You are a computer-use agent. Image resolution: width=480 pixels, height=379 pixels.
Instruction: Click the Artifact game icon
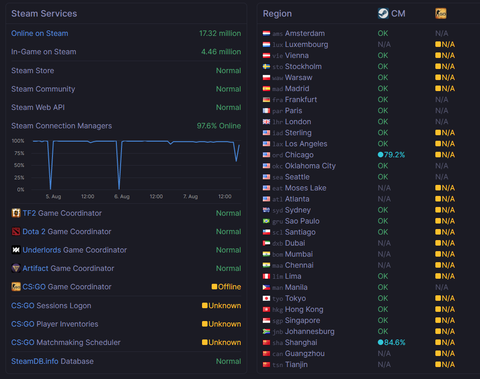pyautogui.click(x=16, y=268)
